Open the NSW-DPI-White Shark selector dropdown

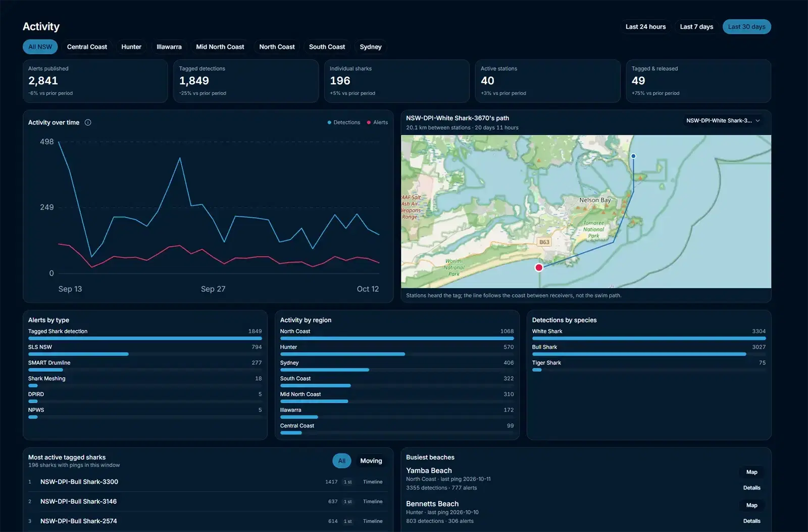(723, 121)
